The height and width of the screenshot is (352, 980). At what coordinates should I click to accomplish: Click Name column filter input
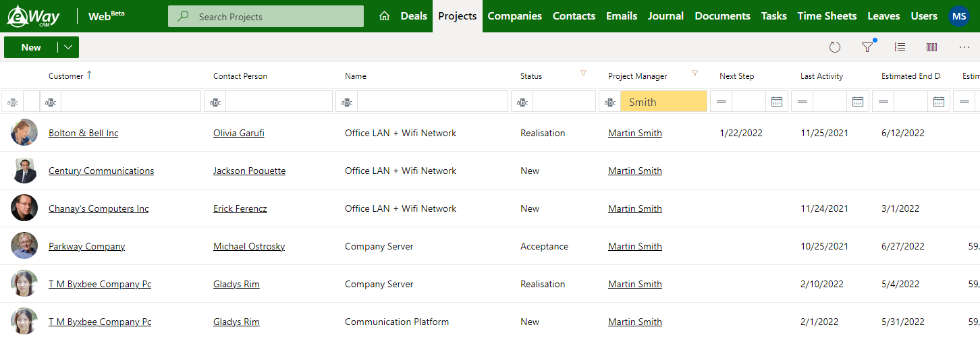432,102
